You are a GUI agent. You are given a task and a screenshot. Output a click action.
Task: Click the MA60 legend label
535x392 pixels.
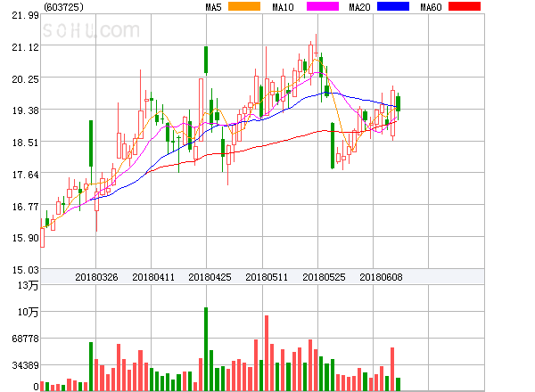pyautogui.click(x=431, y=7)
